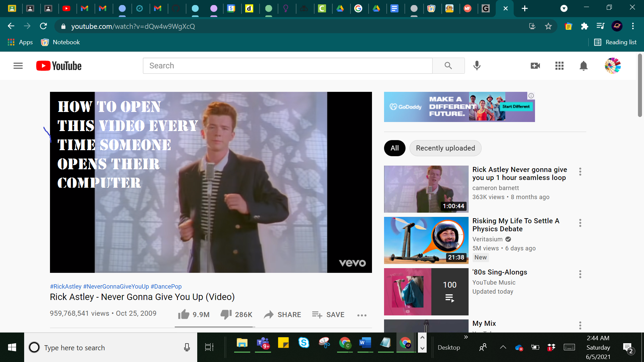644x362 pixels.
Task: Click the search magnifier button
Action: [x=448, y=66]
